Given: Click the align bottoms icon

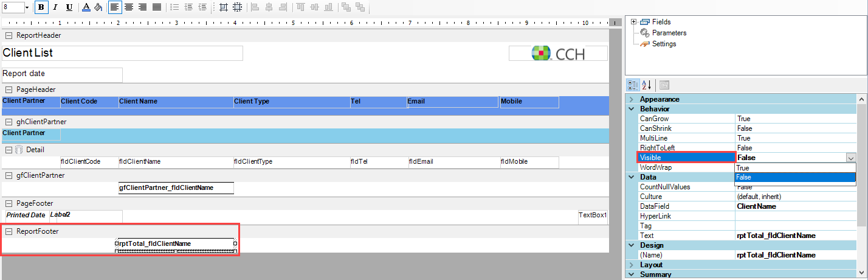Looking at the screenshot, I should coord(328,7).
